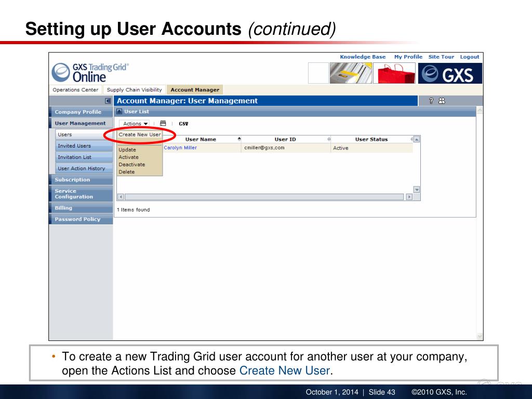Export the user list via CSV icon
This screenshot has height=399, width=532.
pos(183,124)
